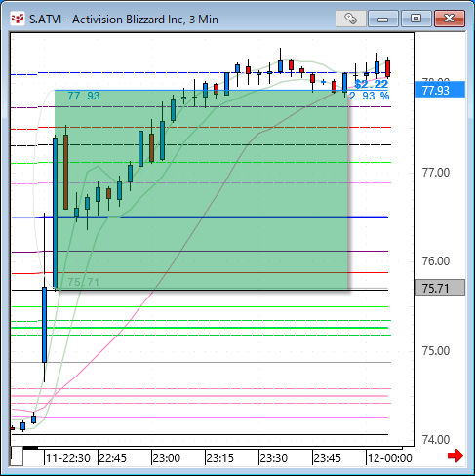
Task: Click the 75.71 label inside green box
Action: point(83,282)
